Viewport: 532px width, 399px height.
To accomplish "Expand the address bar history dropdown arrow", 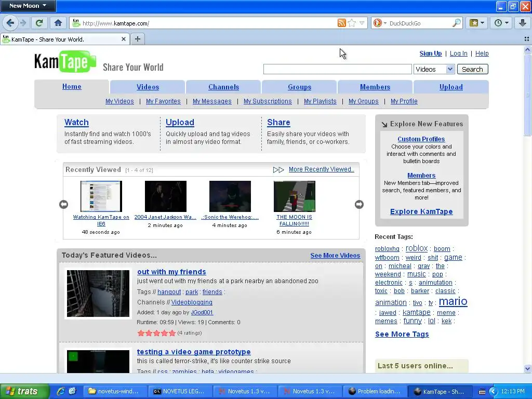I will point(362,23).
